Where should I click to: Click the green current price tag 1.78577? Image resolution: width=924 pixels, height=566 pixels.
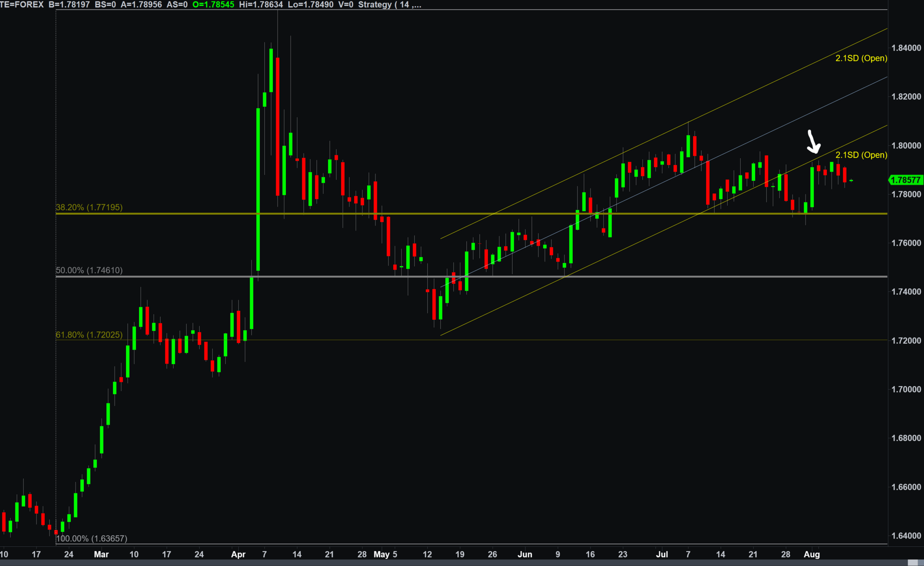905,180
